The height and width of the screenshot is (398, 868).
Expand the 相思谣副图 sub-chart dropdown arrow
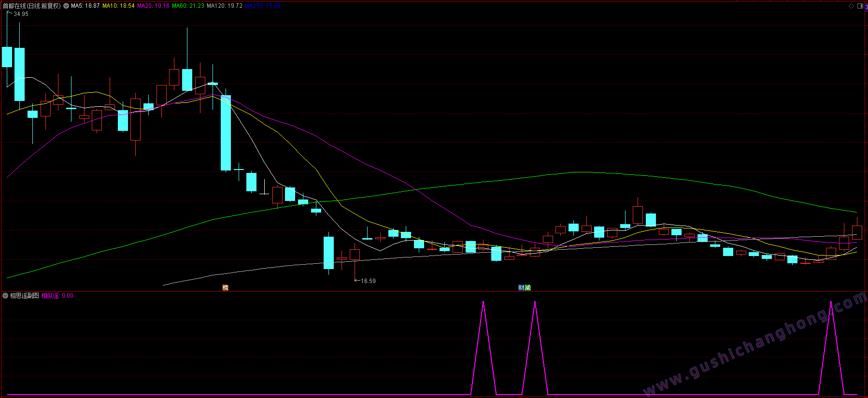[5, 296]
